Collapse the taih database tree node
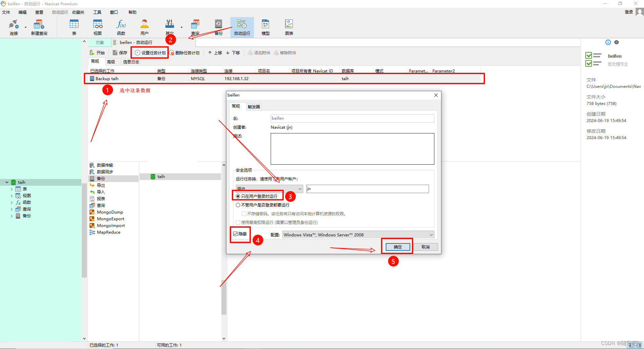The height and width of the screenshot is (349, 644). click(x=7, y=182)
